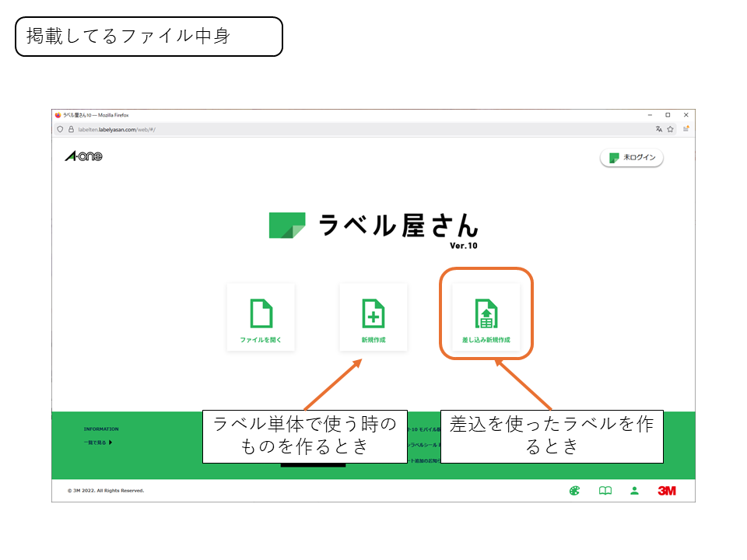Screen dimensions: 747x560
Task: Click the 未ログイン login button
Action: 632,158
